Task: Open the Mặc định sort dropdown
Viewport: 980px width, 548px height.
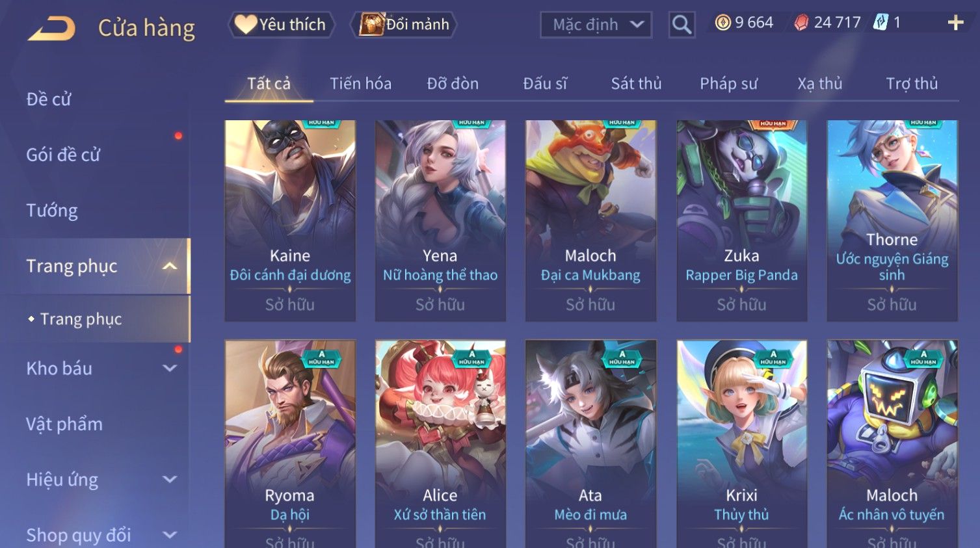Action: tap(596, 25)
